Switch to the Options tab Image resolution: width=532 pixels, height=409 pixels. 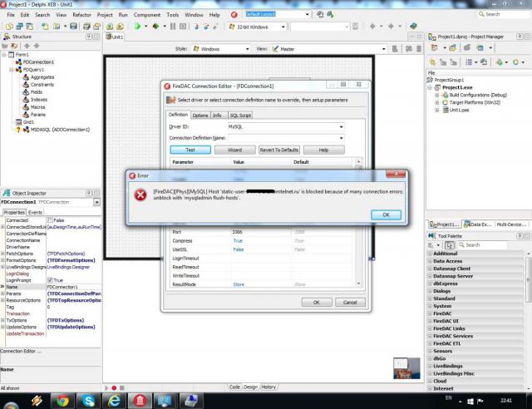point(200,116)
